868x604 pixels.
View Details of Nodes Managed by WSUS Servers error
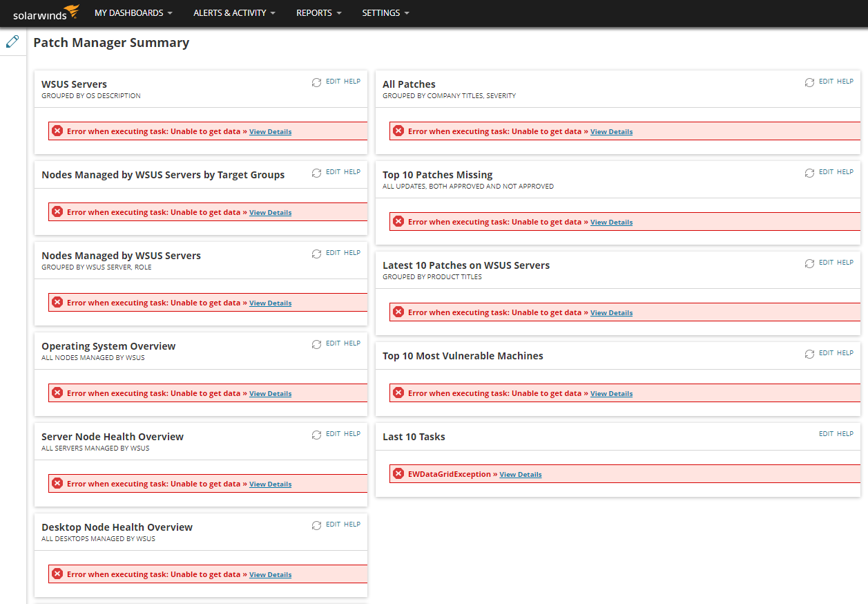[270, 303]
